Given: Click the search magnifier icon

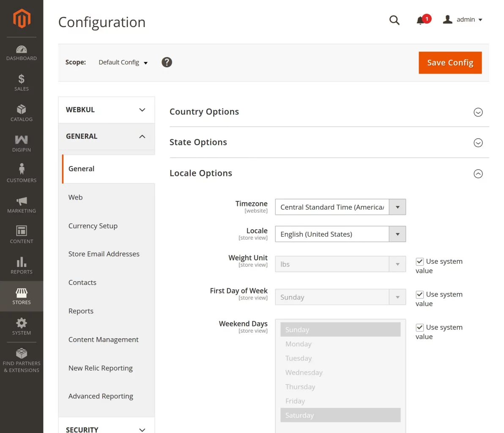Looking at the screenshot, I should [x=394, y=20].
